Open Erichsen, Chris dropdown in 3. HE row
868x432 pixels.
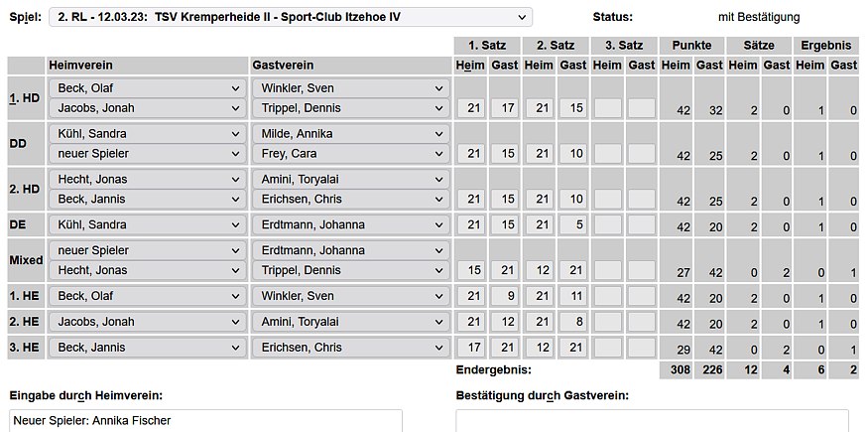(351, 348)
